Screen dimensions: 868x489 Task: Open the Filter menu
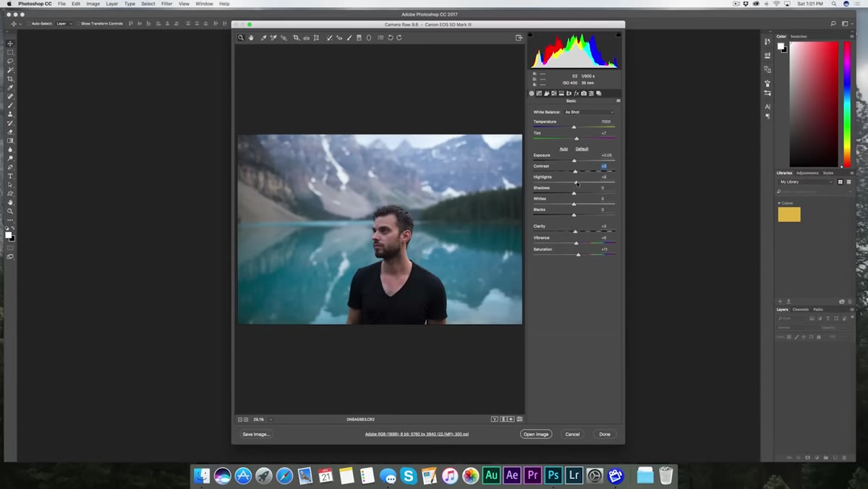167,4
